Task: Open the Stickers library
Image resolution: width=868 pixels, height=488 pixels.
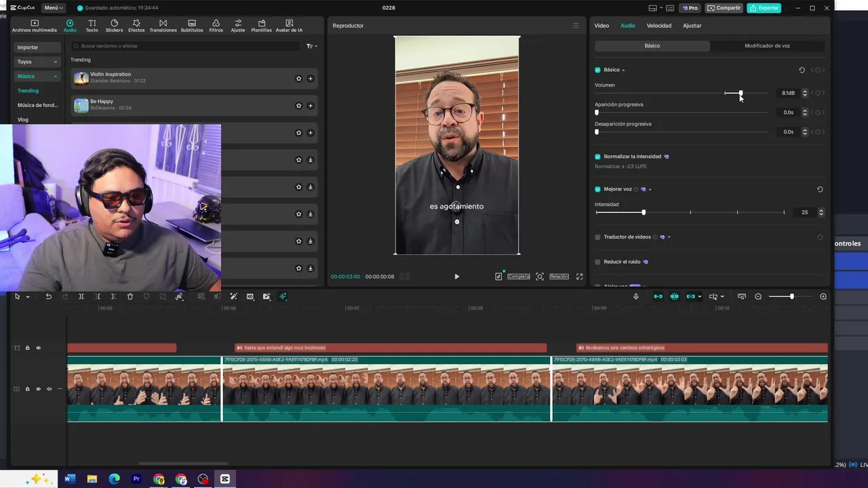Action: (x=114, y=26)
